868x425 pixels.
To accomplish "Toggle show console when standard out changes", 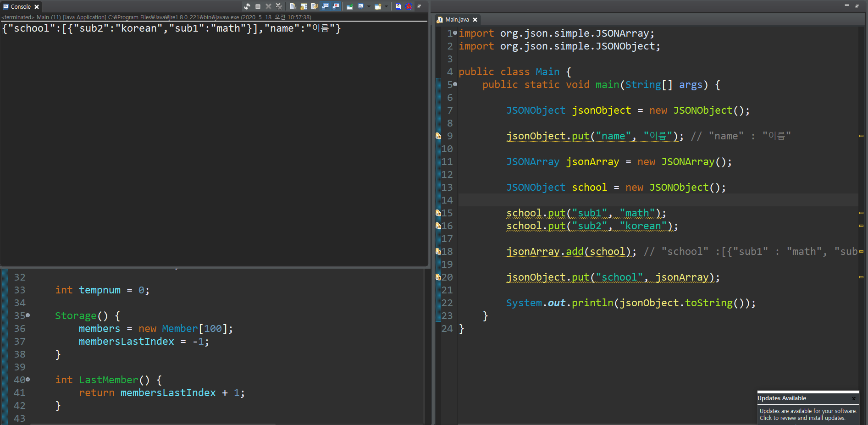I will point(325,6).
